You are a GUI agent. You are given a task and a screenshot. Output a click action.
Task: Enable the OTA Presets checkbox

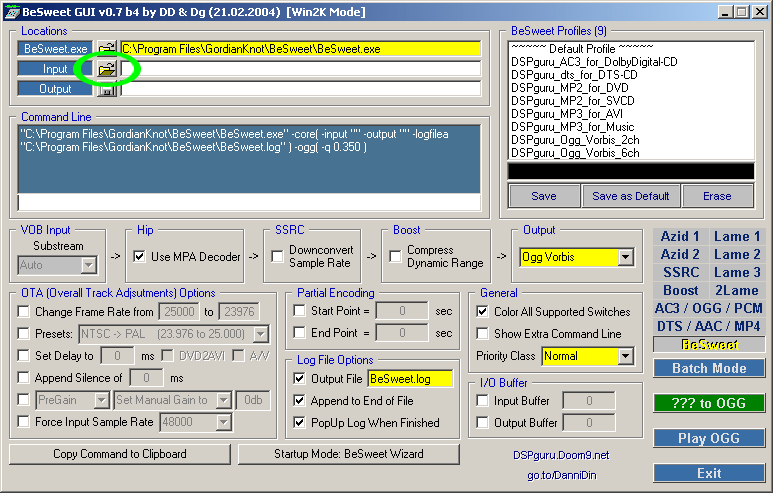23,334
